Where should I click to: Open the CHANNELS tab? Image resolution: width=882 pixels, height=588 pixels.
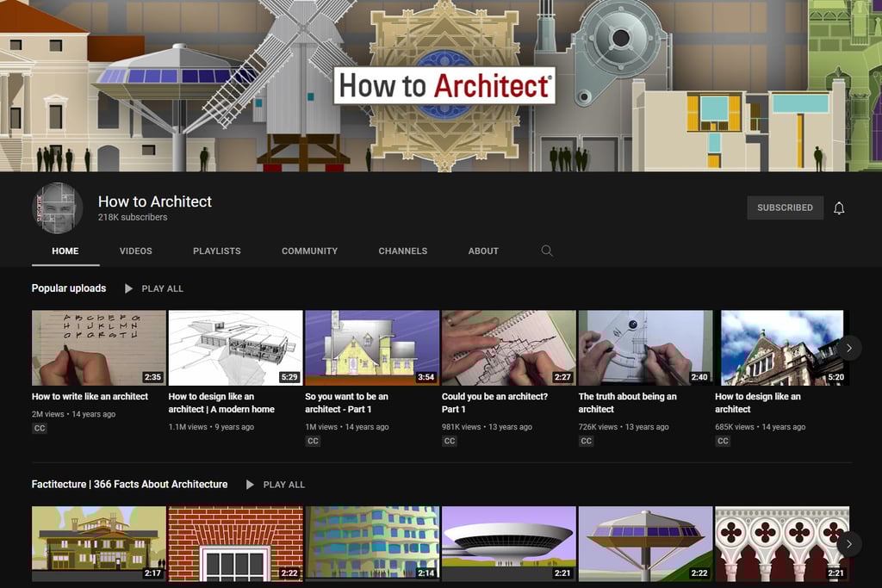click(403, 251)
